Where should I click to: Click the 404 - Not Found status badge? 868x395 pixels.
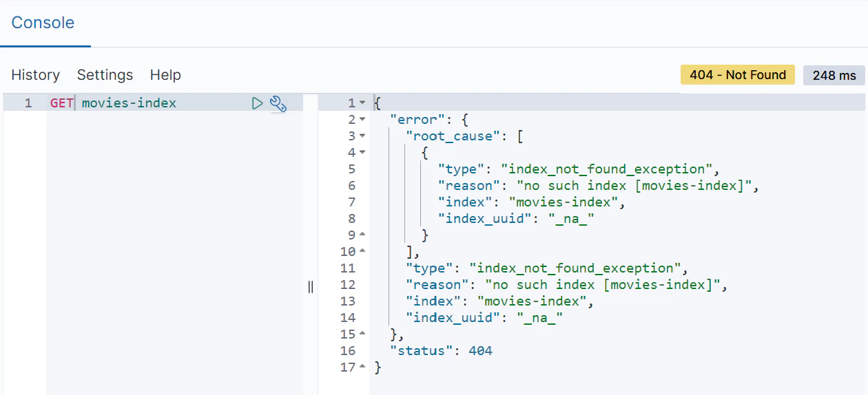(x=738, y=75)
